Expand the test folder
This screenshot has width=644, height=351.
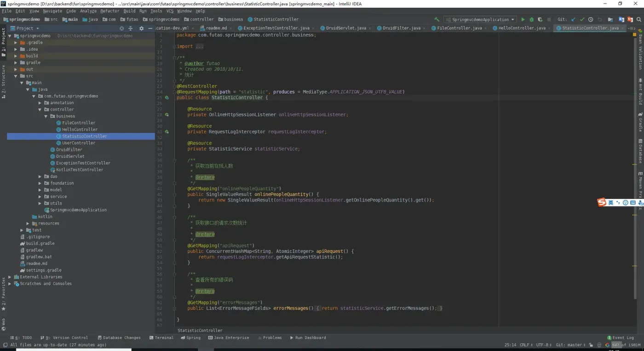22,230
